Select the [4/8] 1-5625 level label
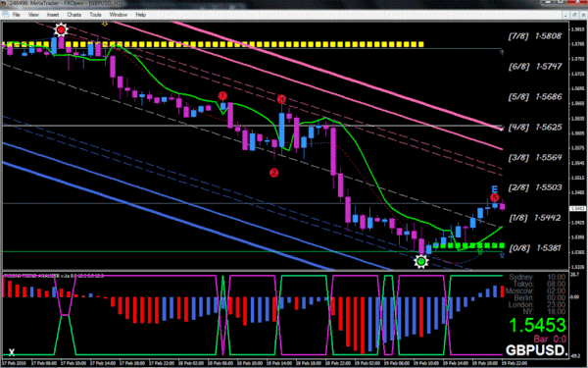 [x=535, y=128]
